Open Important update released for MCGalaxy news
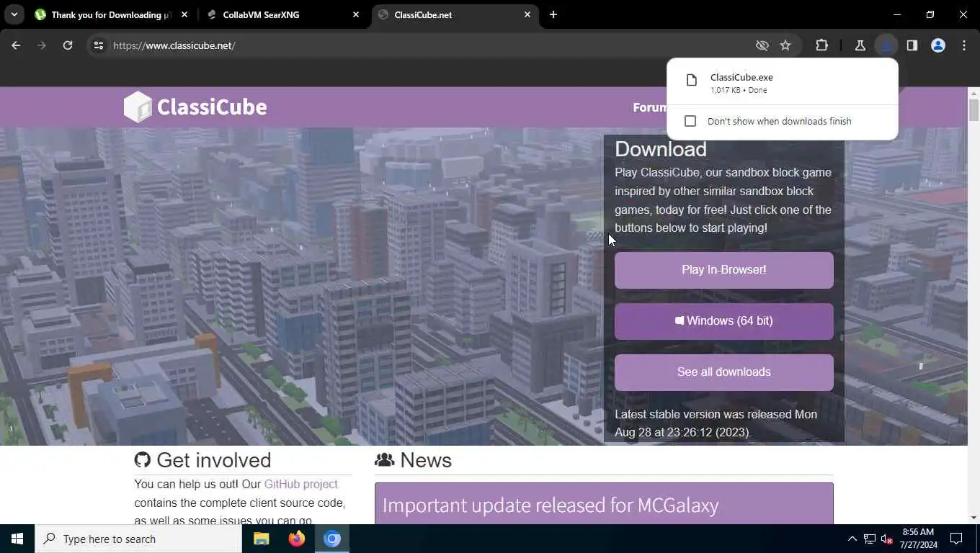The width and height of the screenshot is (980, 553). [551, 505]
